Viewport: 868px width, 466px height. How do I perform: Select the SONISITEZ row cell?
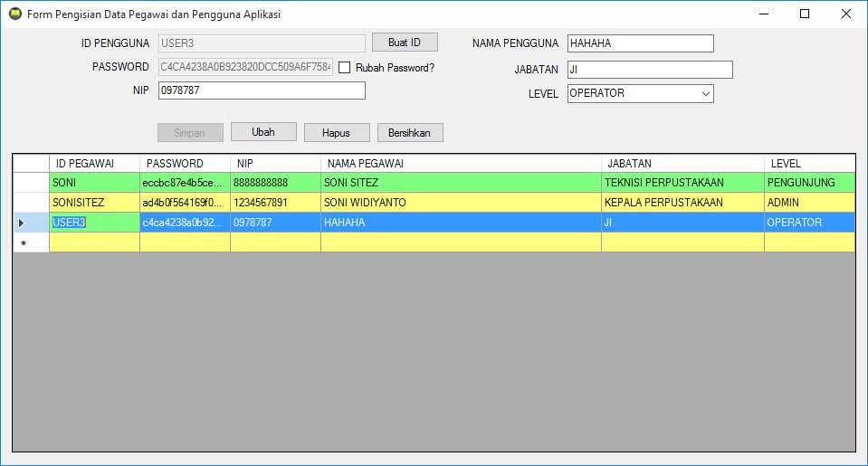pos(94,203)
